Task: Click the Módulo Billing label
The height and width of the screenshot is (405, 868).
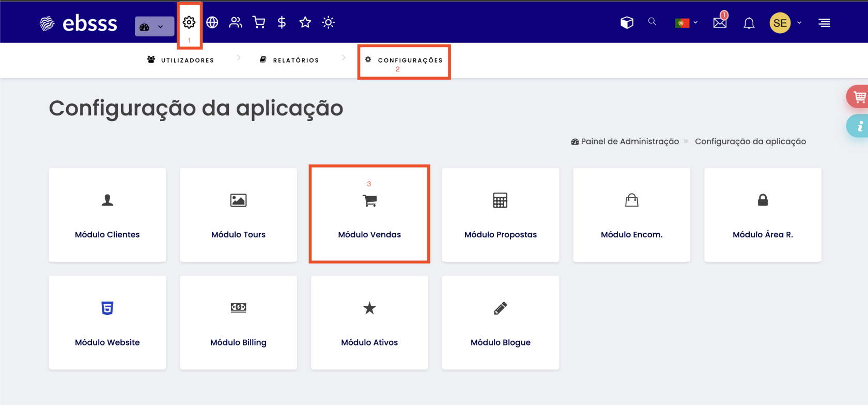Action: click(238, 342)
